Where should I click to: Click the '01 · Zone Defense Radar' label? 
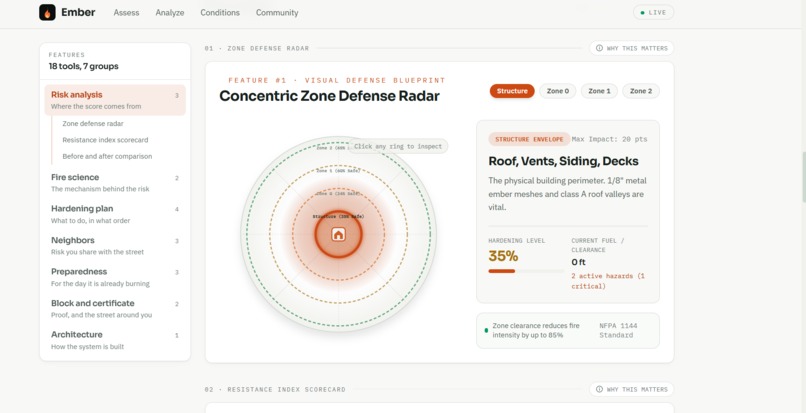pyautogui.click(x=257, y=48)
